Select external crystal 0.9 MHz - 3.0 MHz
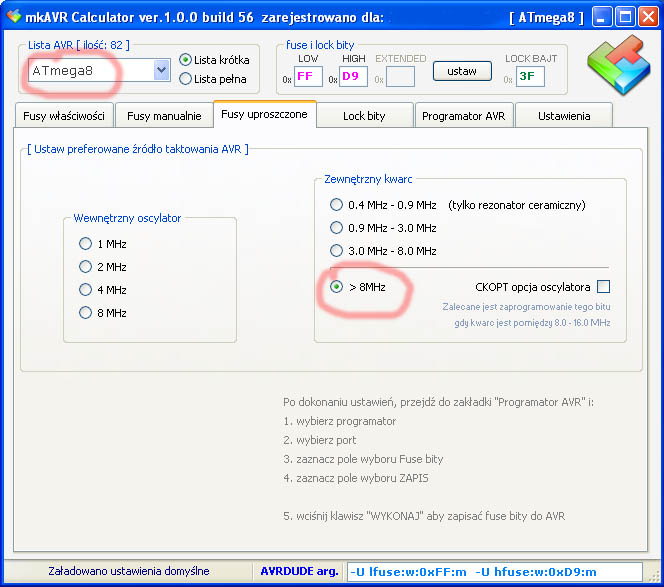This screenshot has height=587, width=664. [336, 227]
